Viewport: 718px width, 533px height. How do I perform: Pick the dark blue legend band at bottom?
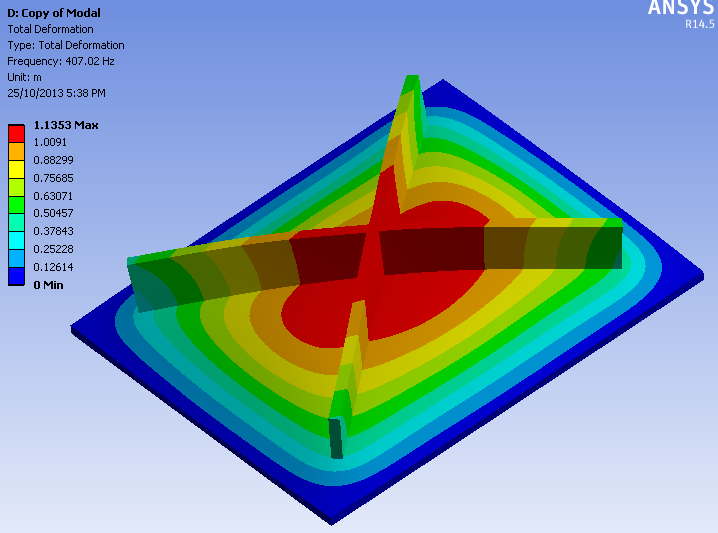pos(17,276)
